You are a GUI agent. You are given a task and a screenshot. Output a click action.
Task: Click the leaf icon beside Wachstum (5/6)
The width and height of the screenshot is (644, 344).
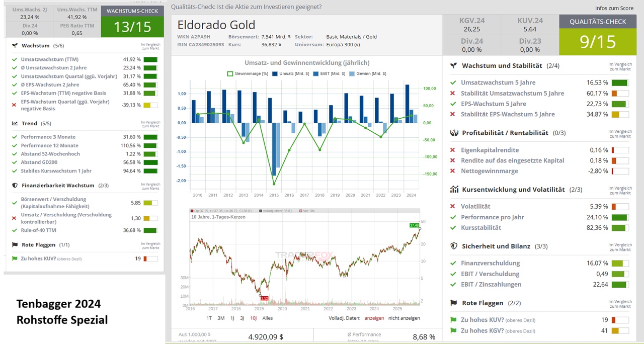point(15,45)
